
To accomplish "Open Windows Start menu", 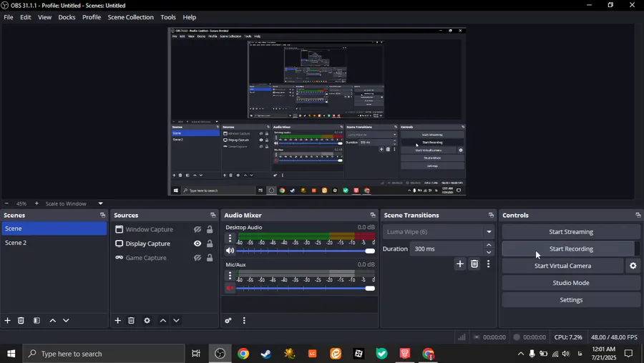I will (11, 354).
